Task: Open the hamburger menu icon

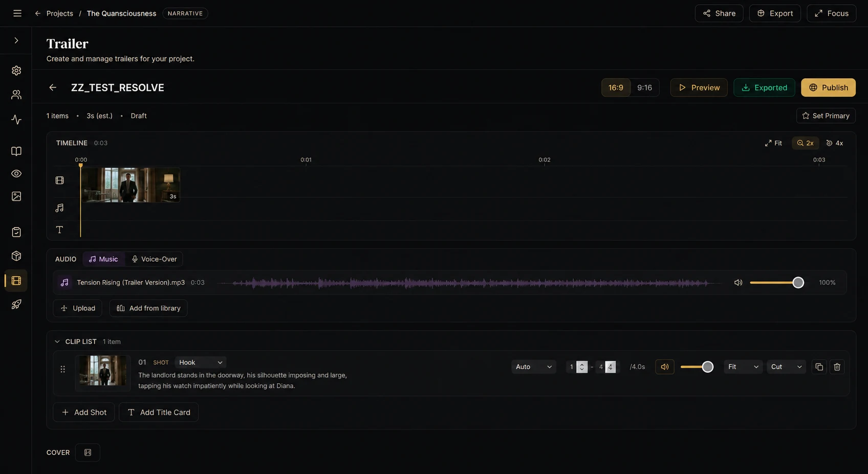Action: 17,13
